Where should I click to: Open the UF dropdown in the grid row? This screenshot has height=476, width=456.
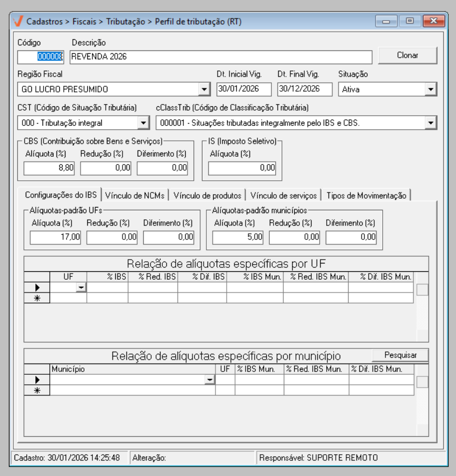(x=81, y=287)
